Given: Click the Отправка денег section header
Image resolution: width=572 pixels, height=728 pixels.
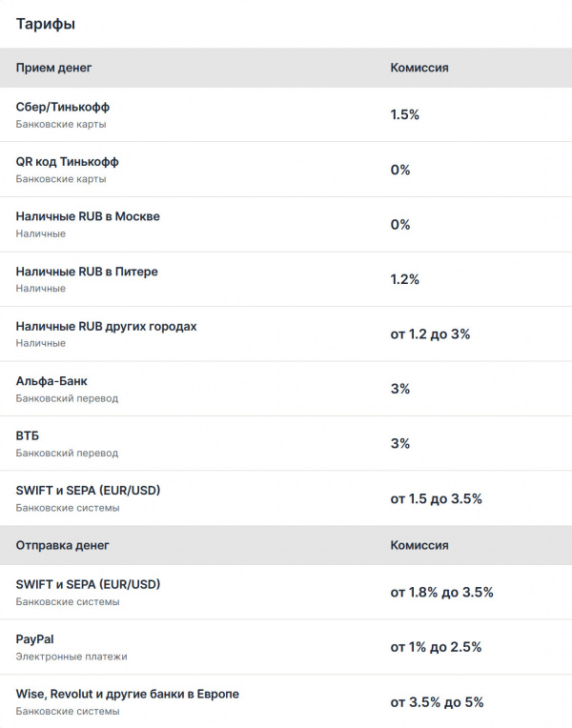Looking at the screenshot, I should (x=63, y=545).
